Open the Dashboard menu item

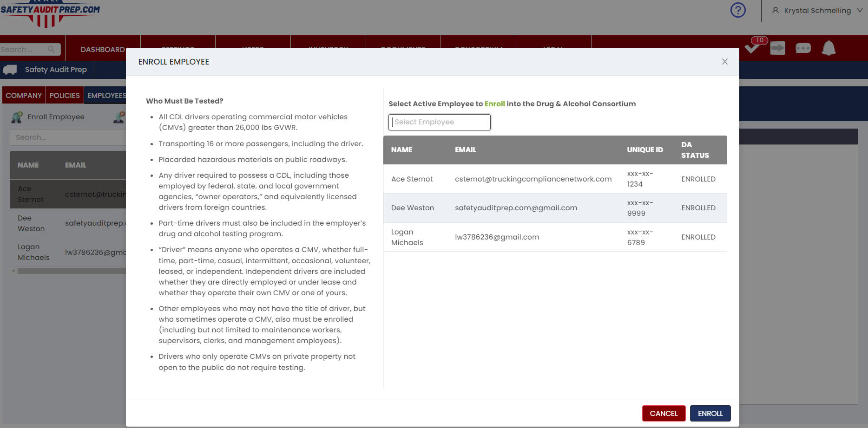(x=103, y=49)
